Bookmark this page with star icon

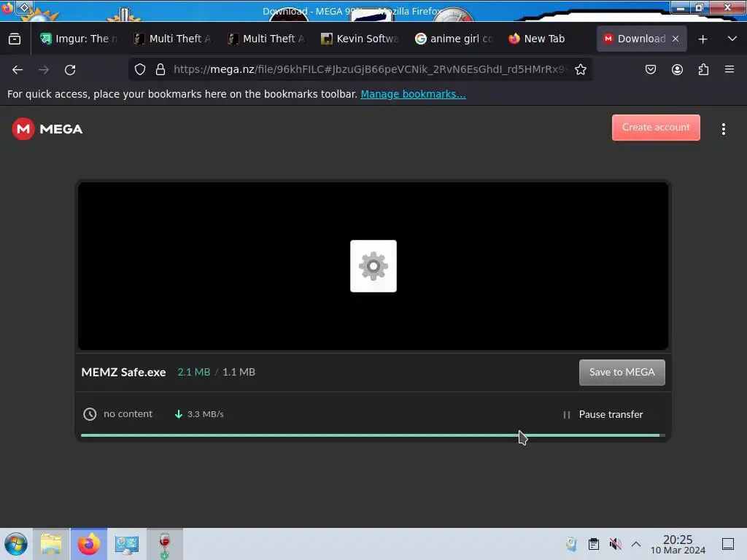tap(580, 69)
